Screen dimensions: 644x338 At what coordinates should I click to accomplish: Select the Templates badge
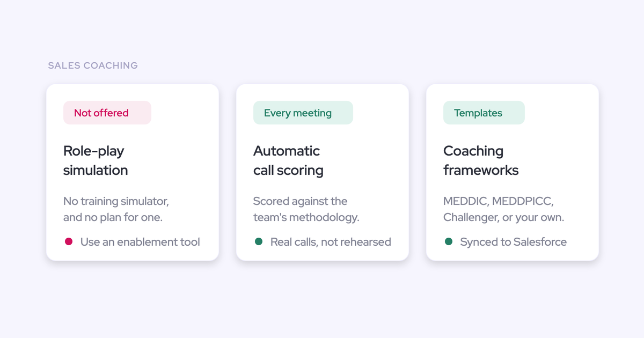pos(484,113)
